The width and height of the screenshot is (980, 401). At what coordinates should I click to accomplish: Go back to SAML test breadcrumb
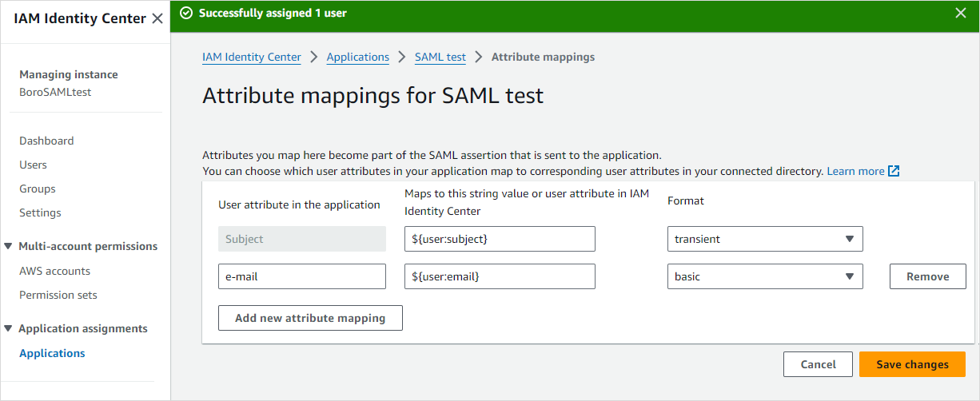[440, 57]
